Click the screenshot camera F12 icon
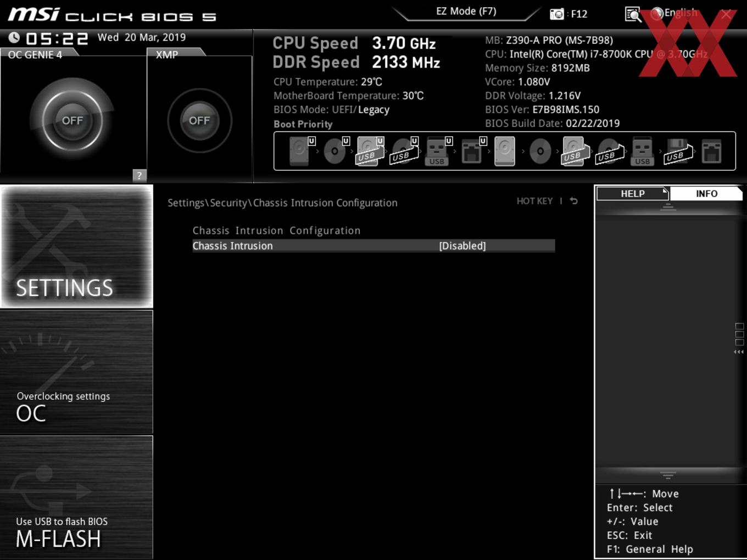Image resolution: width=747 pixels, height=560 pixels. [x=557, y=14]
